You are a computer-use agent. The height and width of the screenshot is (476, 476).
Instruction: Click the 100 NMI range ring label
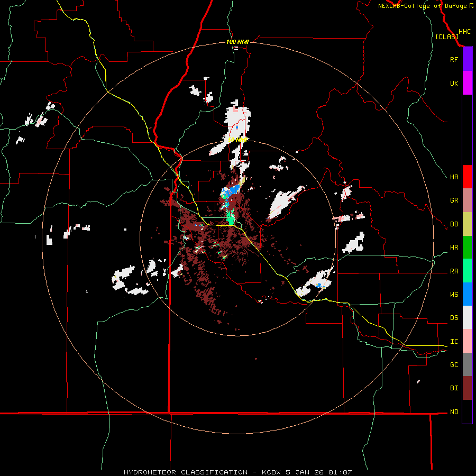[237, 42]
